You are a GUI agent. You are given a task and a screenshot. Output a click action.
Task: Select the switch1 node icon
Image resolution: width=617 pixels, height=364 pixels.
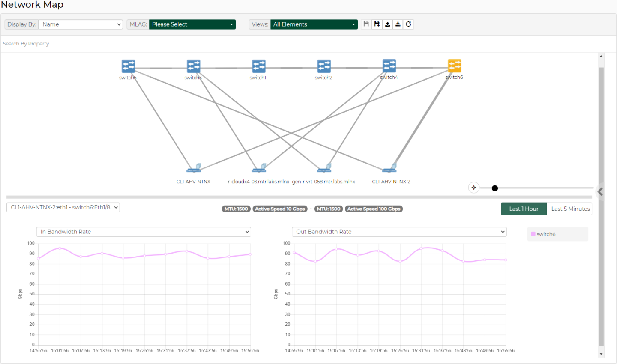click(x=258, y=66)
